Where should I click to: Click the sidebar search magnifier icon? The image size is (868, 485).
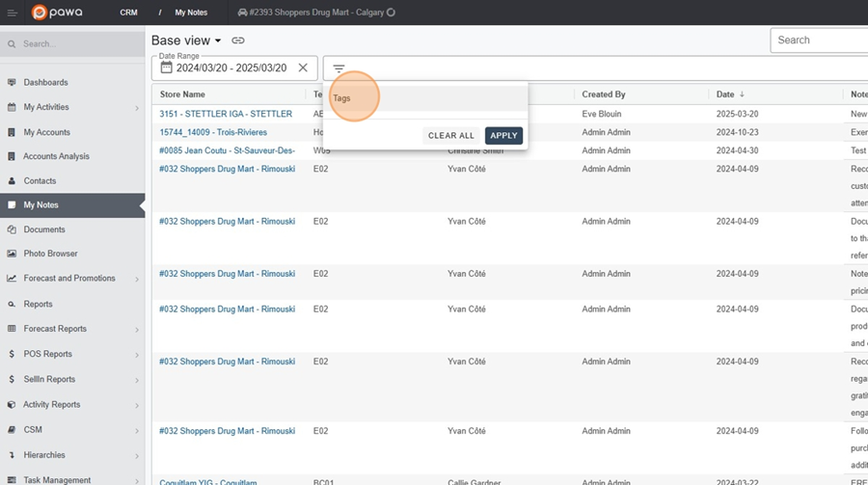pyautogui.click(x=12, y=44)
